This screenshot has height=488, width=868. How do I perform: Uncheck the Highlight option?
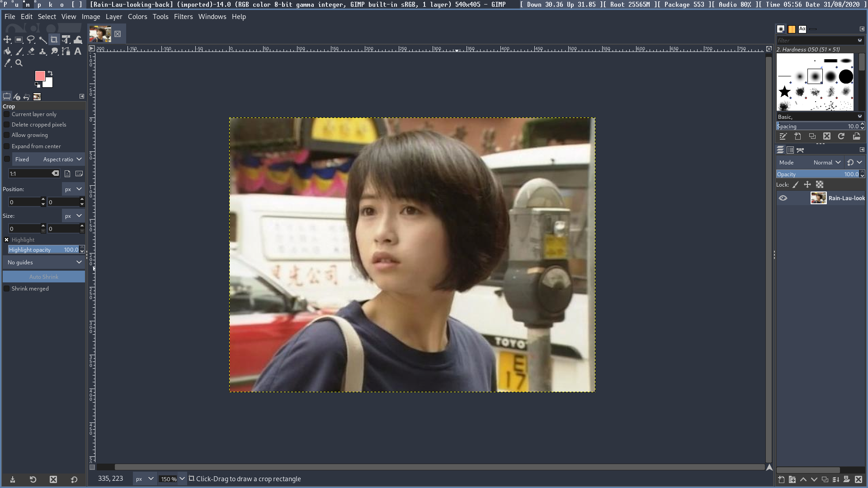coord(7,240)
